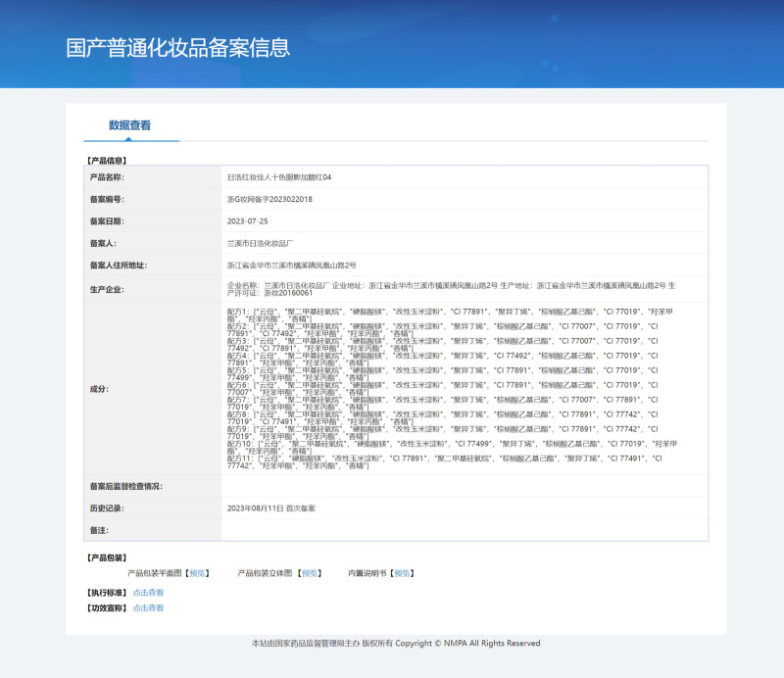The width and height of the screenshot is (784, 678).
Task: Preview 内置说明书 via 预览 link
Action: pyautogui.click(x=402, y=573)
